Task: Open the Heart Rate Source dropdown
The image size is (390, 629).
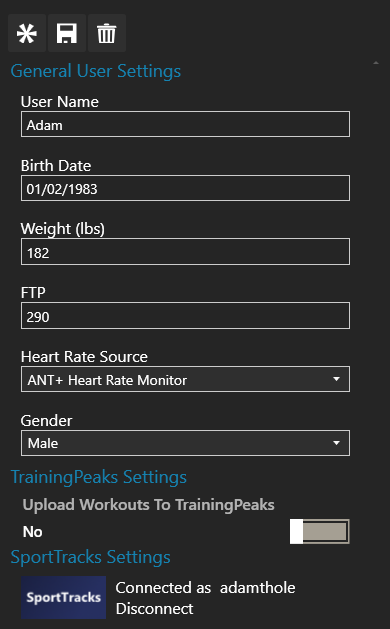Action: [185, 379]
